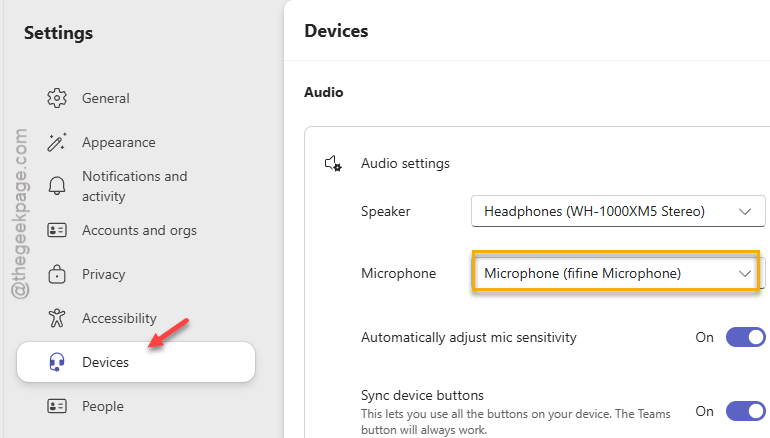The height and width of the screenshot is (438, 770).
Task: Click the General gear icon
Action: [x=57, y=98]
